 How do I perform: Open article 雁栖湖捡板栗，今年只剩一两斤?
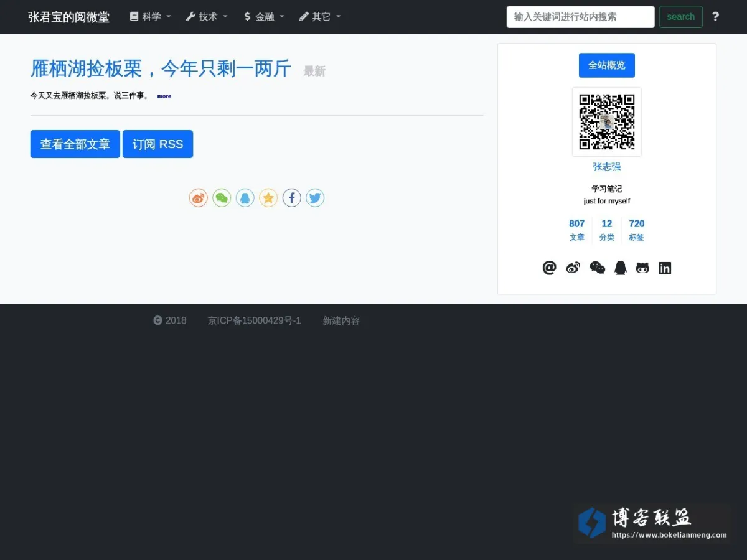161,68
